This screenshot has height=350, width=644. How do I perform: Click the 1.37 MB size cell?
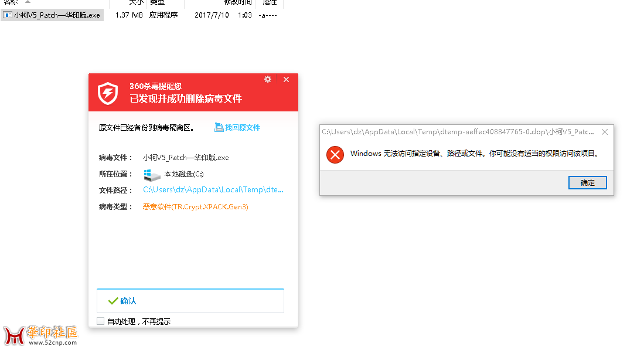coord(129,15)
